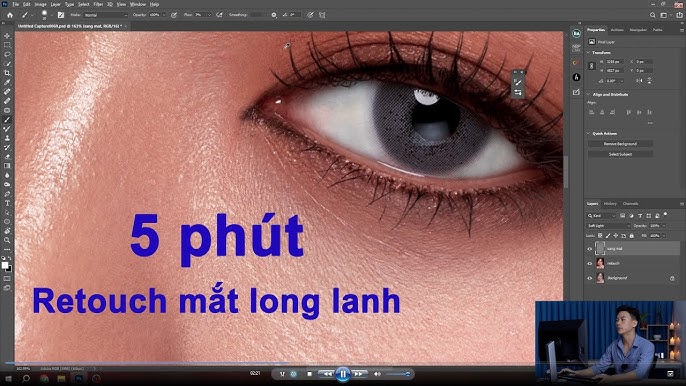Screen dimensions: 686x386
Task: Open the File menu
Action: pos(16,4)
